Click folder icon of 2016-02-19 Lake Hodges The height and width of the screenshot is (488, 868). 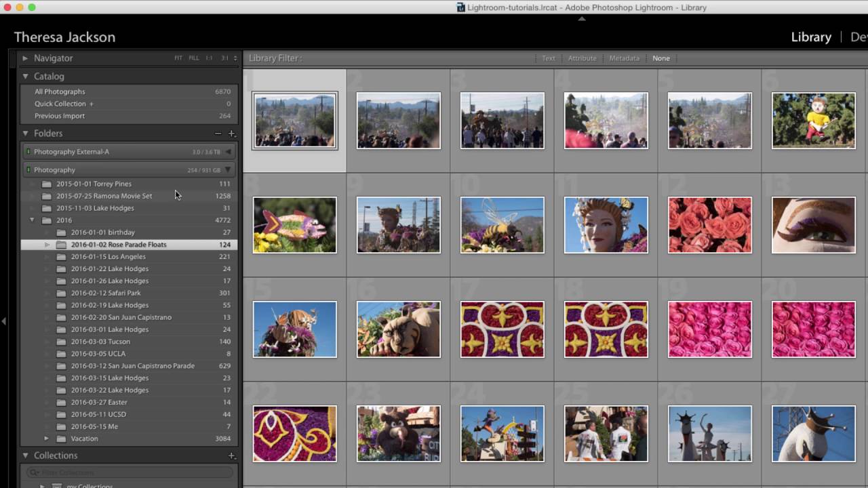(61, 305)
